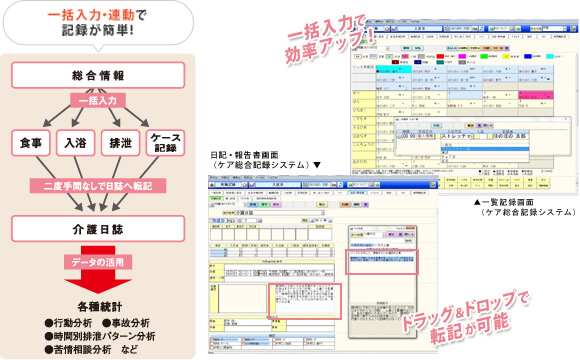580x360 pixels.
Task: Click red icon at diary window toolbar start
Action: click(212, 185)
